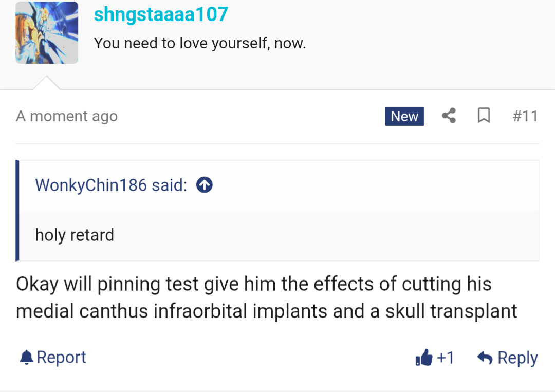Click the quoted text 'holy retard'
555x392 pixels.
point(75,235)
